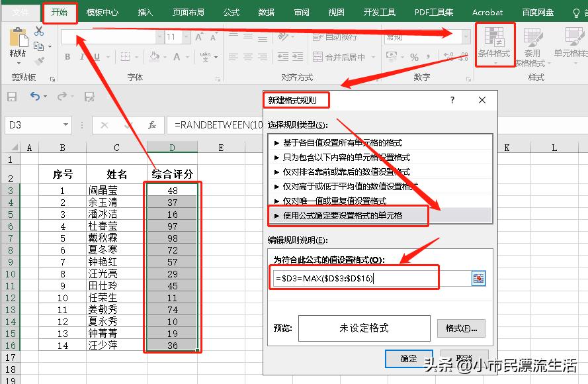The width and height of the screenshot is (588, 384).
Task: Click the Save icon in Quick Access Toolbar
Action: [12, 96]
